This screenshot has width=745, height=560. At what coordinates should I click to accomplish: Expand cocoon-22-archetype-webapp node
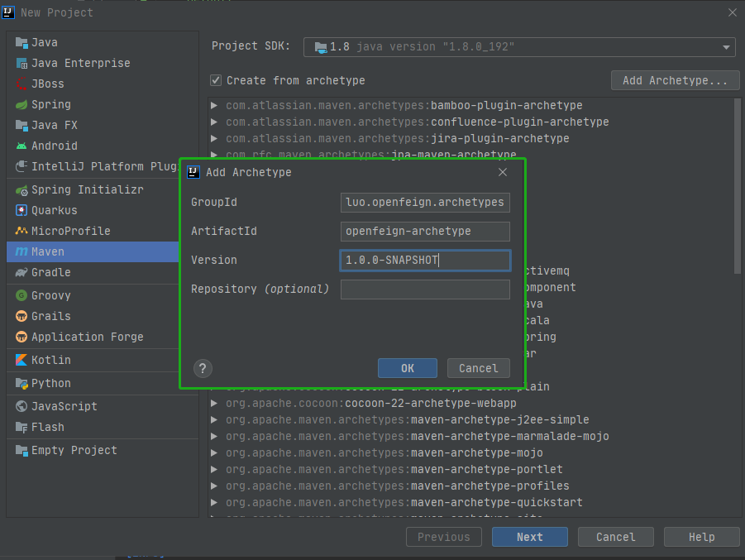(x=214, y=404)
